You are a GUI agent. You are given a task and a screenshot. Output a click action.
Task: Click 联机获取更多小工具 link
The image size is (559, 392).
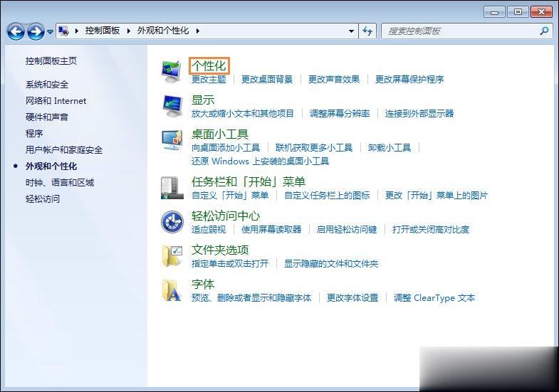click(x=314, y=147)
